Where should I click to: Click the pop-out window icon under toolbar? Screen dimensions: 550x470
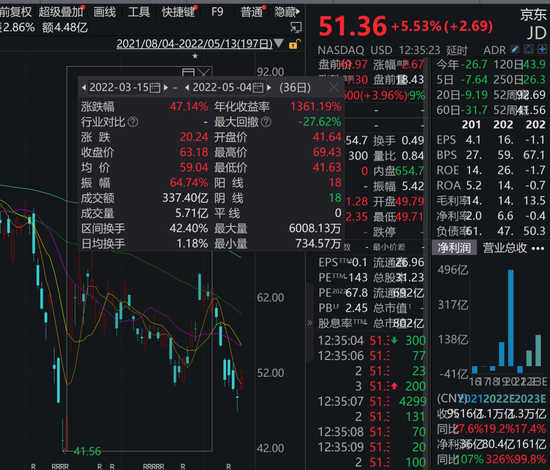[x=296, y=27]
